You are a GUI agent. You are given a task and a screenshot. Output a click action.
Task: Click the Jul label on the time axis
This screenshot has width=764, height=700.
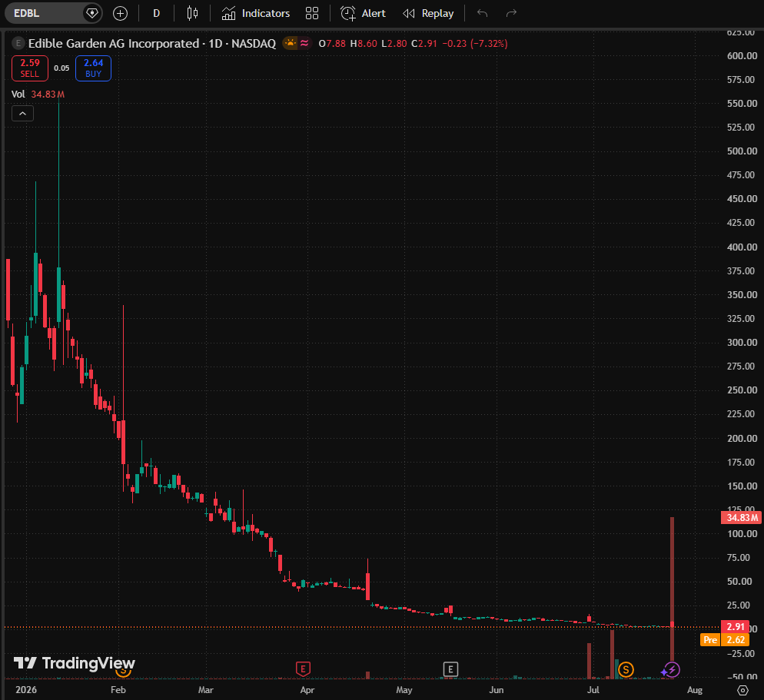pyautogui.click(x=593, y=690)
